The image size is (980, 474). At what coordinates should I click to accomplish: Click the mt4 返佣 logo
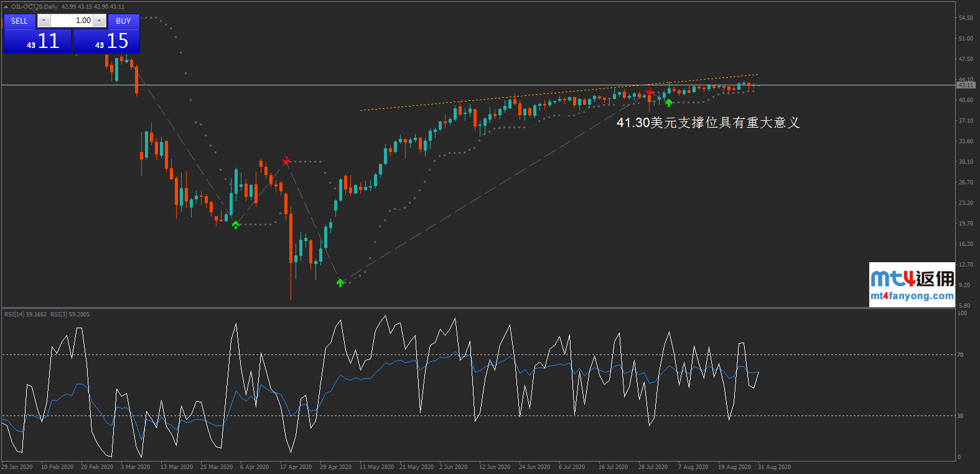pos(912,278)
